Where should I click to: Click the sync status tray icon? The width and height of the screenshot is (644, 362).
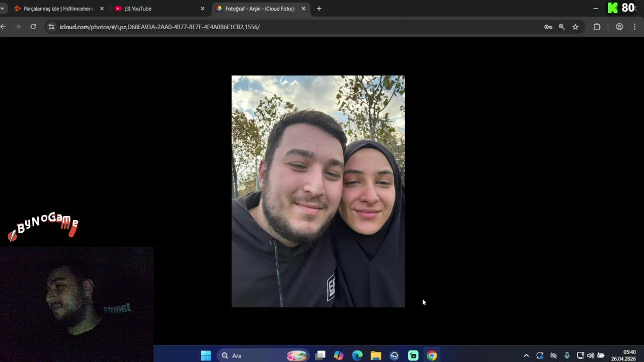click(x=540, y=355)
